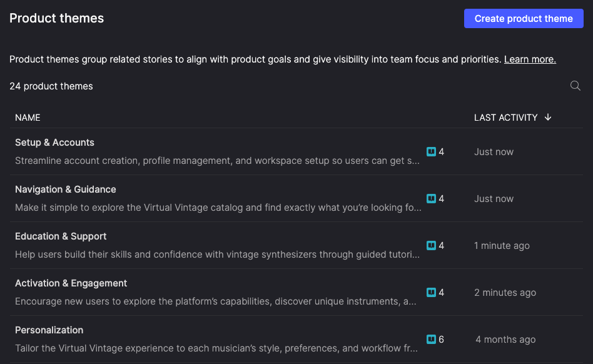Screen dimensions: 593x364
Task: Click the Setup & Accounts description text
Action: (x=217, y=161)
